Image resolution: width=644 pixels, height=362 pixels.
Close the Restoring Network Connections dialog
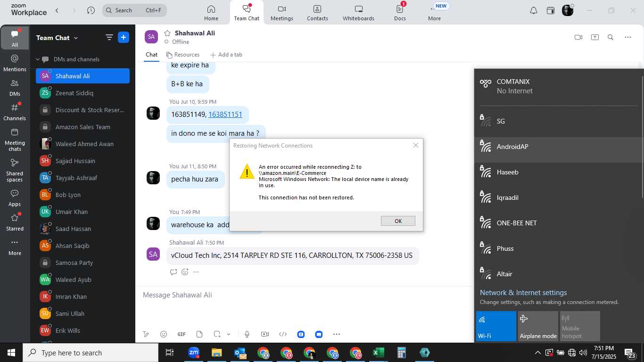click(415, 145)
